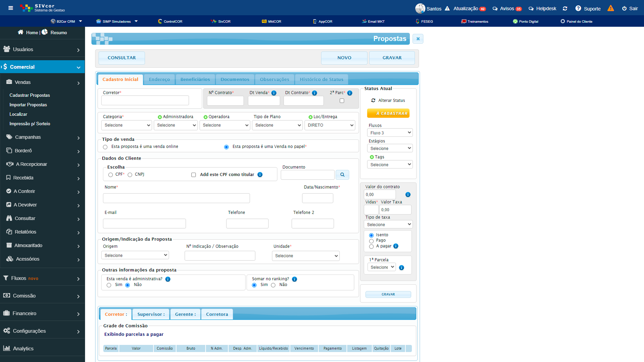Click the CONSULTAR button
Image resolution: width=644 pixels, height=362 pixels.
(x=121, y=58)
